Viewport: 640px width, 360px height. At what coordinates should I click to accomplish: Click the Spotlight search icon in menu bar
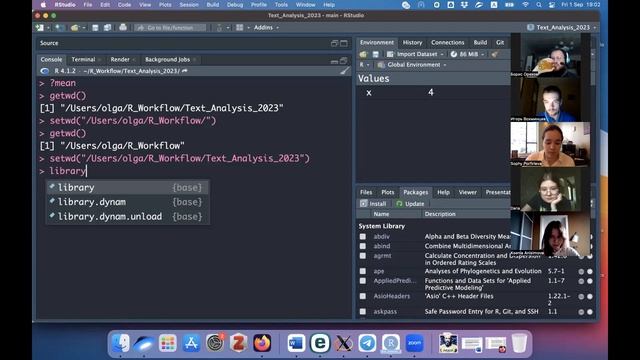(539, 4)
